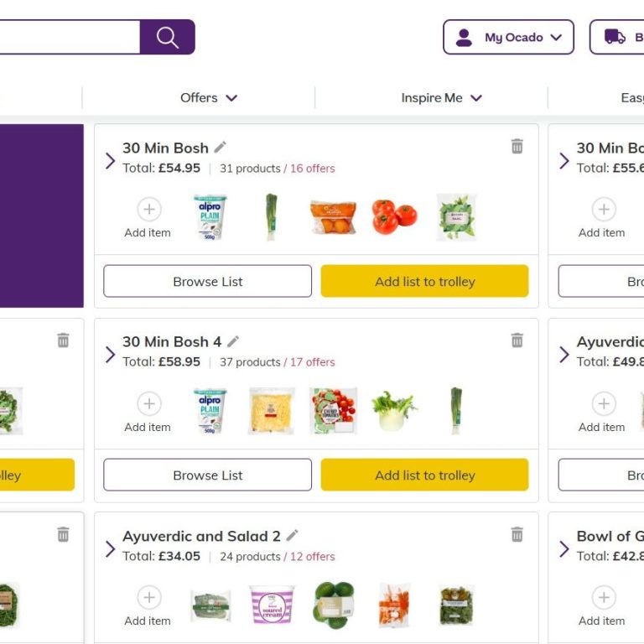
Task: Add 30 Min Bosh 4 list to trolley
Action: (424, 475)
